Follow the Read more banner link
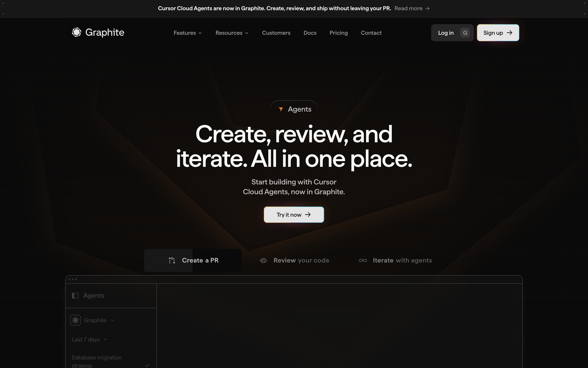The image size is (588, 368). point(412,8)
